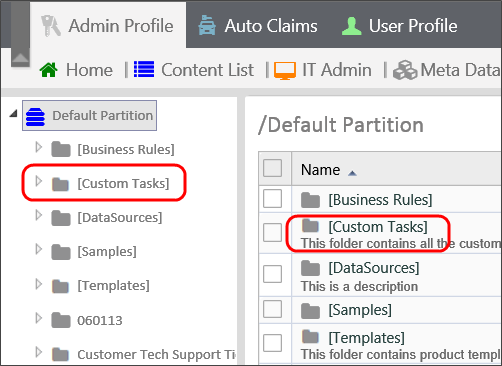Expand the [Custom Tasks] tree node
Viewport: 502px width, 366px height.
(x=39, y=181)
